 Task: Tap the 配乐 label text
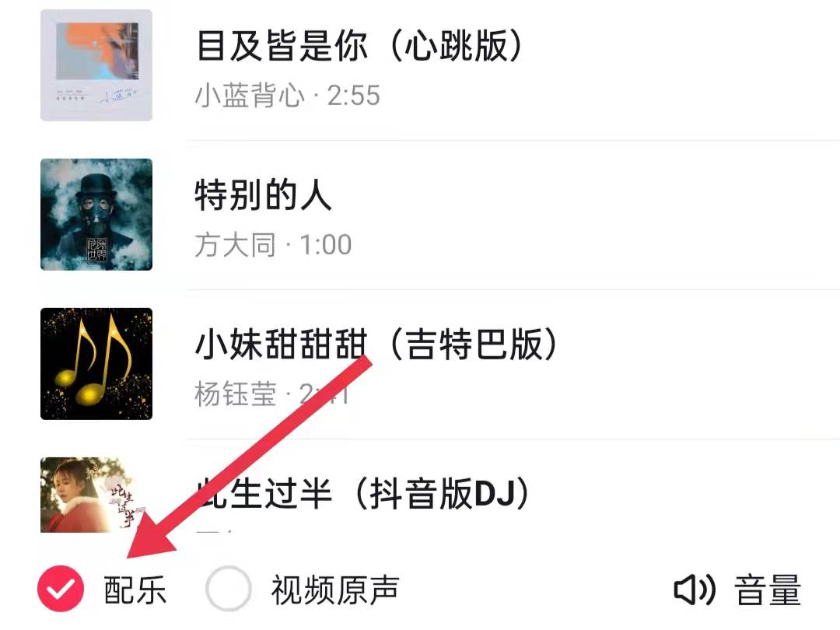pos(135,590)
